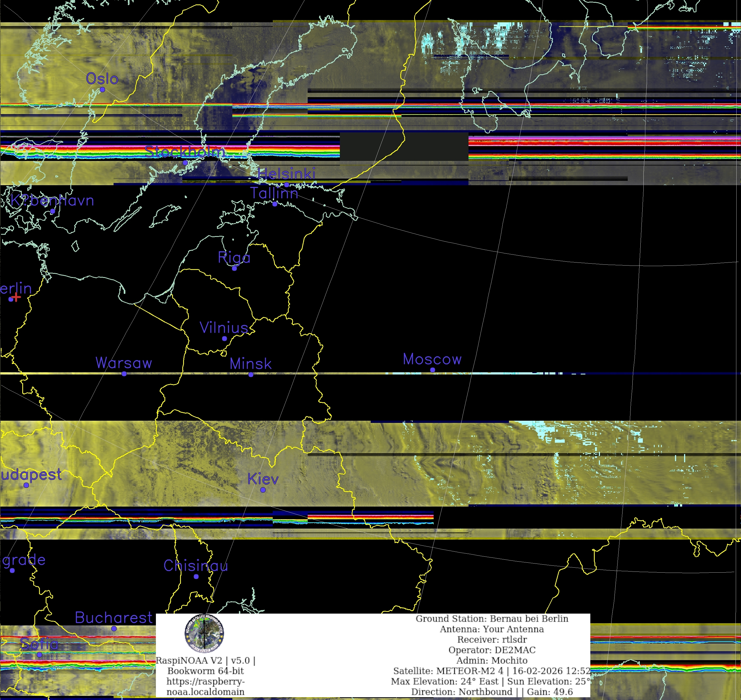
Task: Click the Warsaw city marker dot
Action: click(124, 373)
